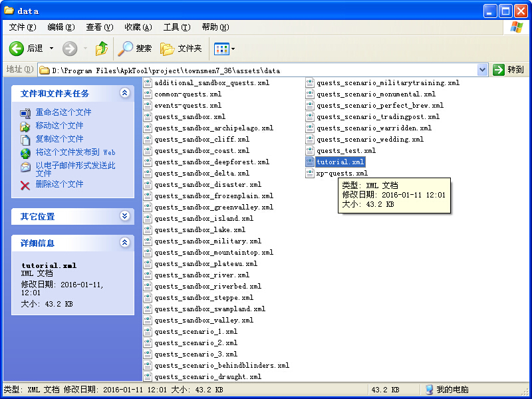Viewport: 532px width, 399px height.
Task: Select file name quests_scenario_warridden.xml
Action: click(x=374, y=128)
